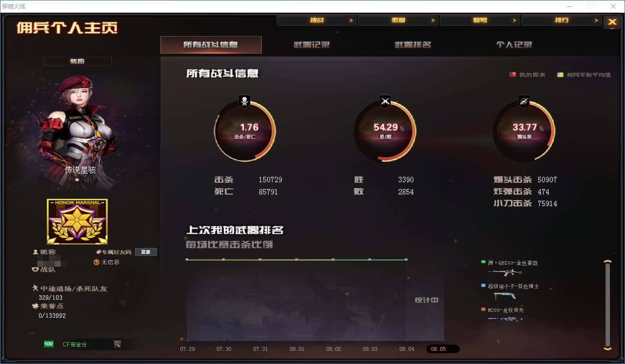The image size is (625, 364).
Task: Expand the 排行 menu arrow
Action: (x=596, y=20)
